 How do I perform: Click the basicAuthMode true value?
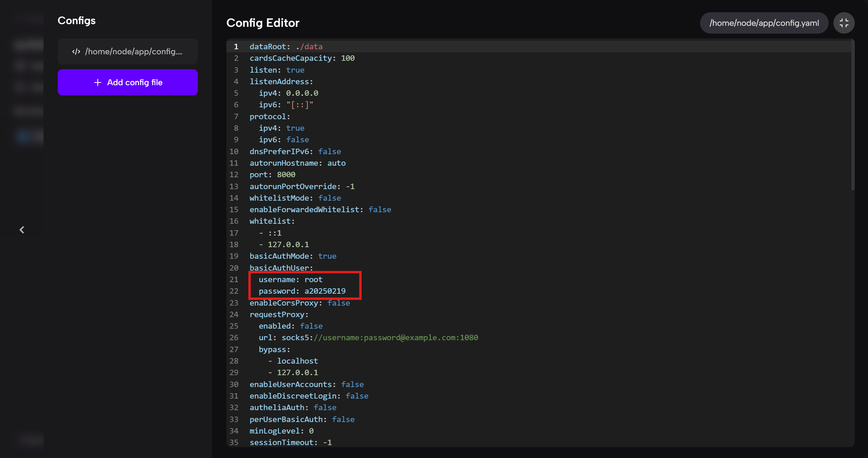(327, 256)
